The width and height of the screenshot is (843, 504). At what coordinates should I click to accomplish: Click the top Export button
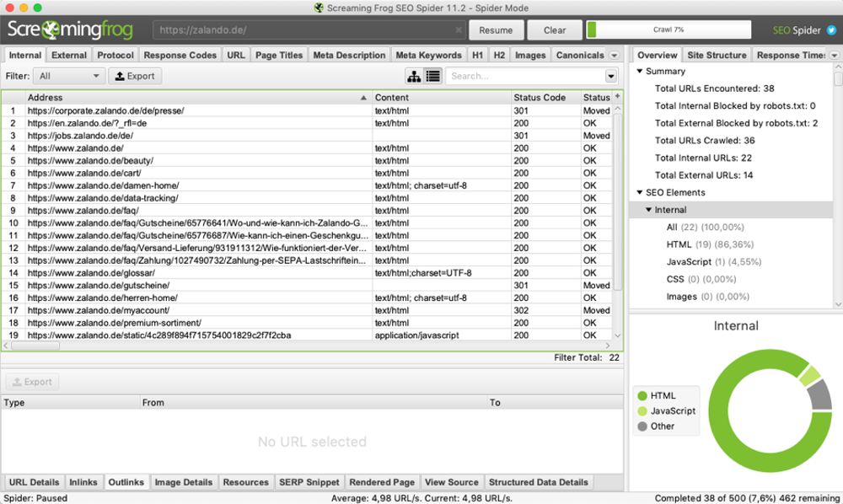click(x=135, y=77)
